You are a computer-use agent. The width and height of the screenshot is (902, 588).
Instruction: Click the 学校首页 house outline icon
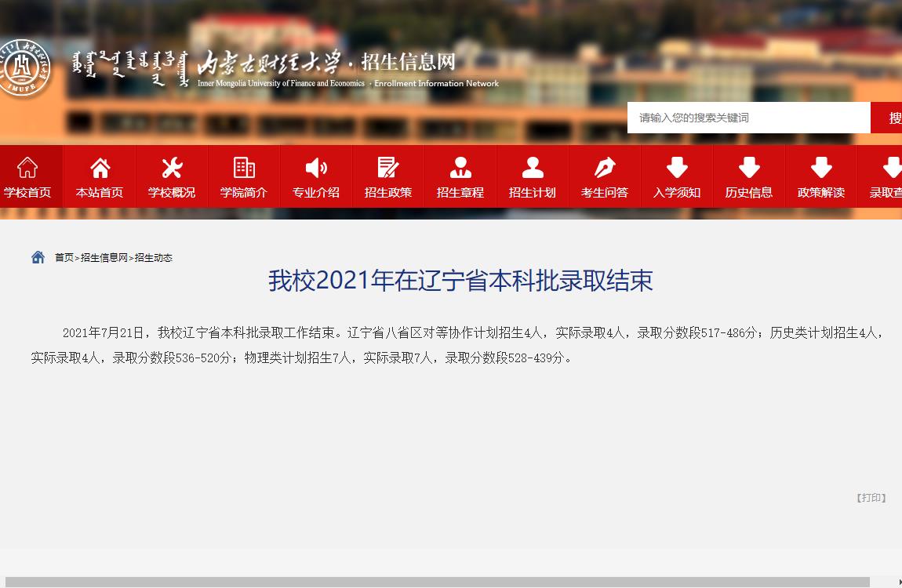pyautogui.click(x=27, y=168)
